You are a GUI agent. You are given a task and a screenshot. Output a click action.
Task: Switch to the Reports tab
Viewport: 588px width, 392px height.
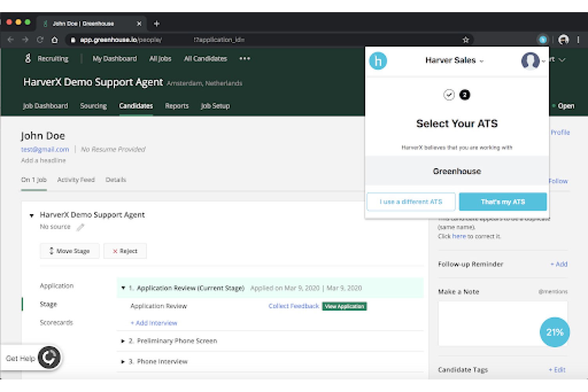tap(177, 106)
